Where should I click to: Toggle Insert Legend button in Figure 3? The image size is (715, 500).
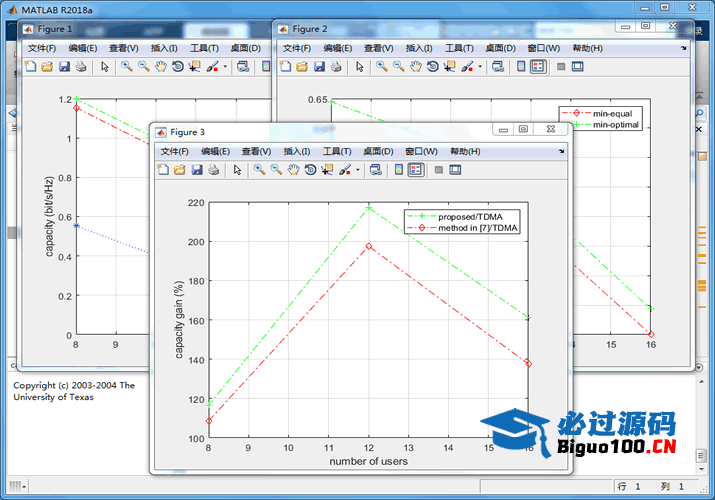tap(416, 170)
